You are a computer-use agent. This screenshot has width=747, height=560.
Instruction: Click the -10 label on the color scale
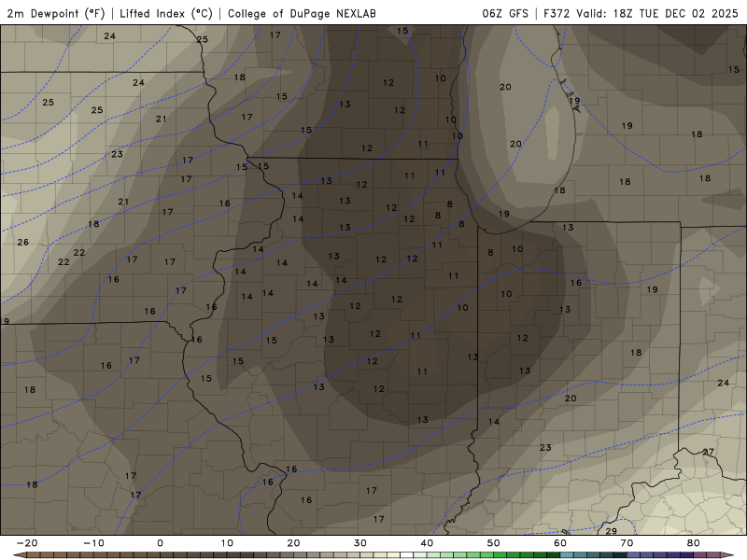93,543
